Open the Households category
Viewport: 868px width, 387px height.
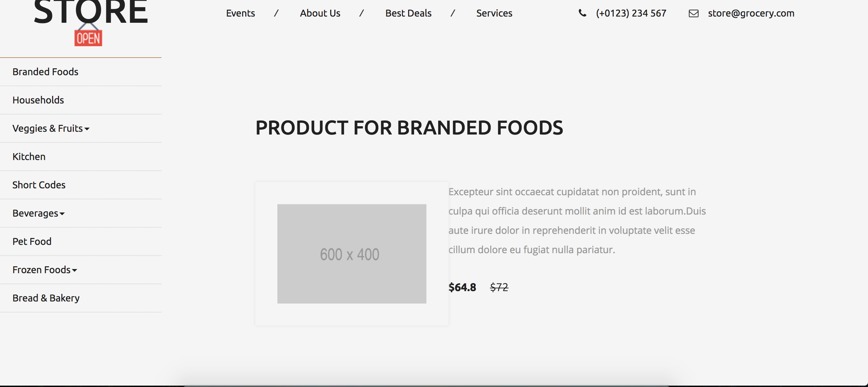(x=38, y=100)
